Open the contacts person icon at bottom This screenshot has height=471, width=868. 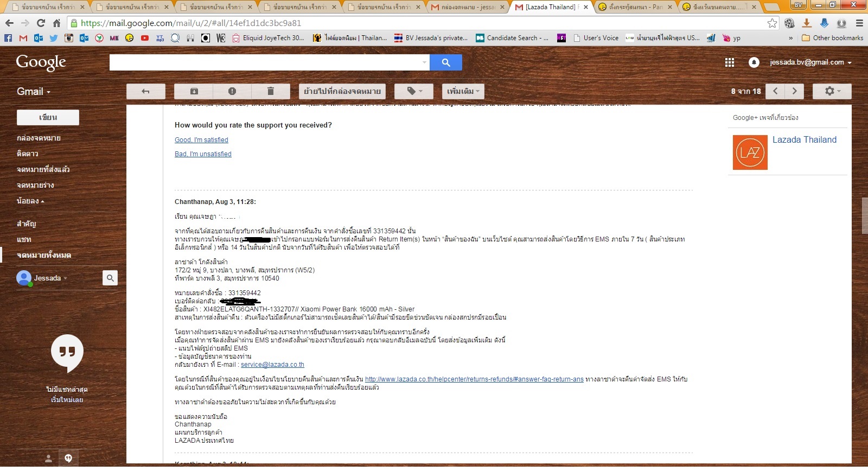coord(48,459)
